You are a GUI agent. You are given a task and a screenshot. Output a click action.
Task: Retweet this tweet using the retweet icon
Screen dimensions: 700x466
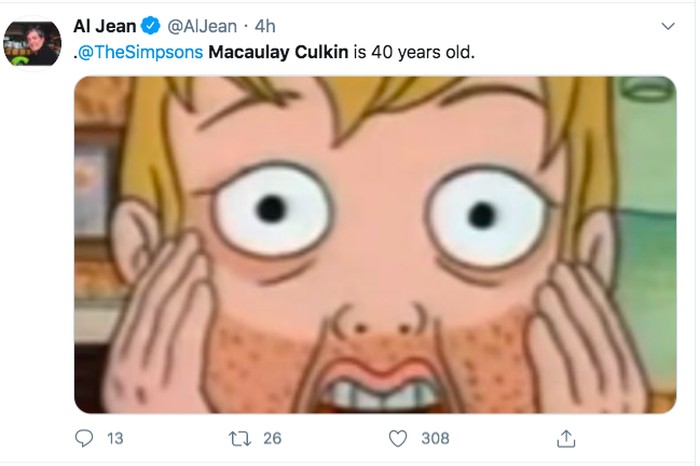240,438
